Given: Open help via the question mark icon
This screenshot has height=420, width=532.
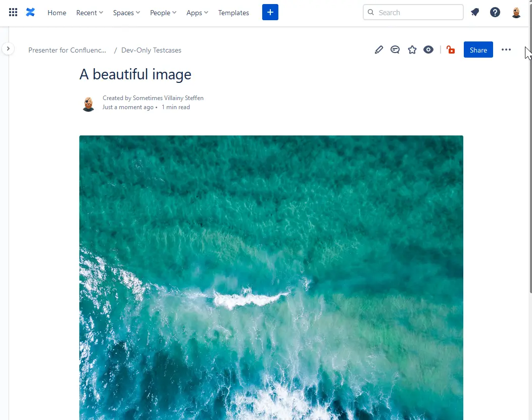Looking at the screenshot, I should 495,12.
